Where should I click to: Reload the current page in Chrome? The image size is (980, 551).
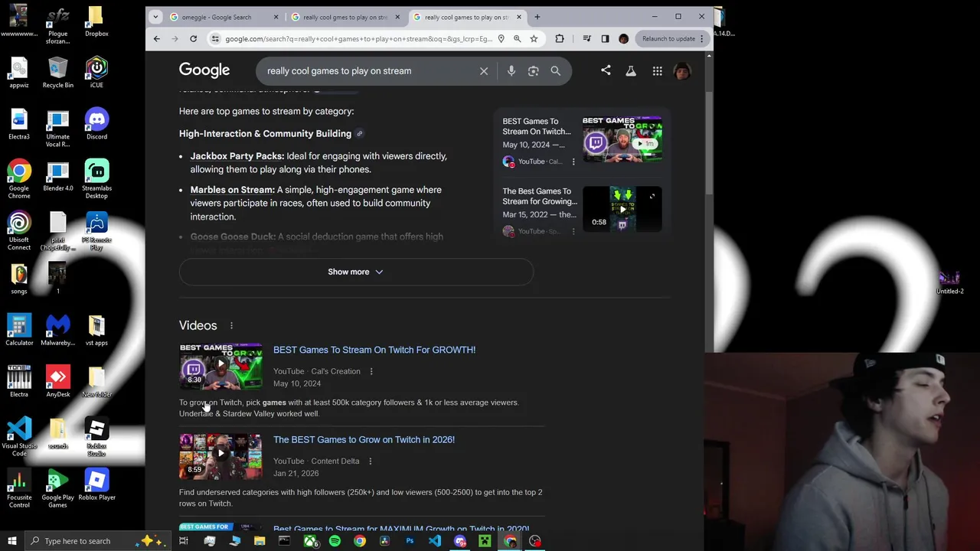[194, 38]
